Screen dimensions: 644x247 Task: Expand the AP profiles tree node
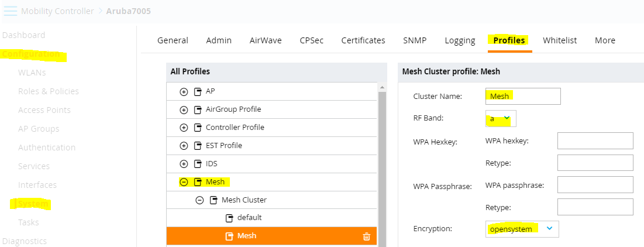(184, 92)
